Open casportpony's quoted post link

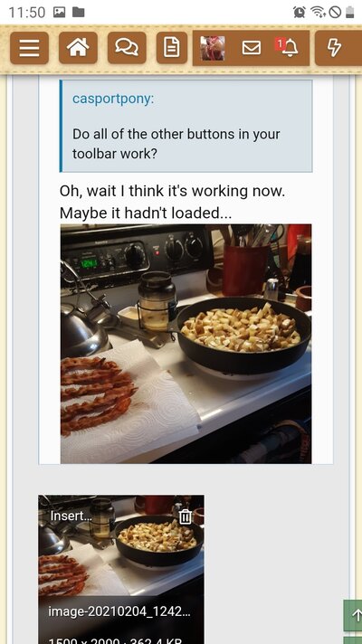113,99
